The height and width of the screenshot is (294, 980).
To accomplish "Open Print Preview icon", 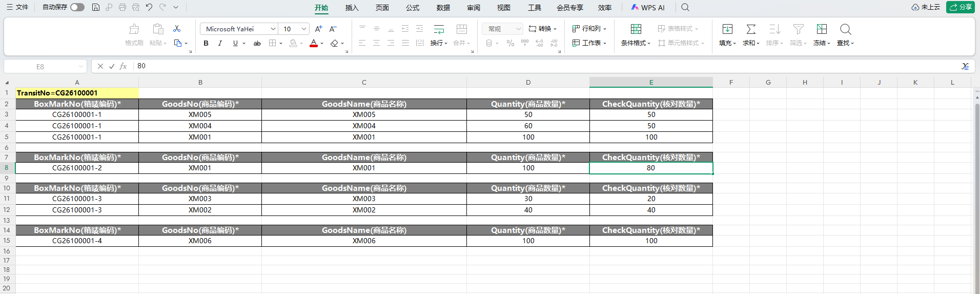I will pos(136,7).
